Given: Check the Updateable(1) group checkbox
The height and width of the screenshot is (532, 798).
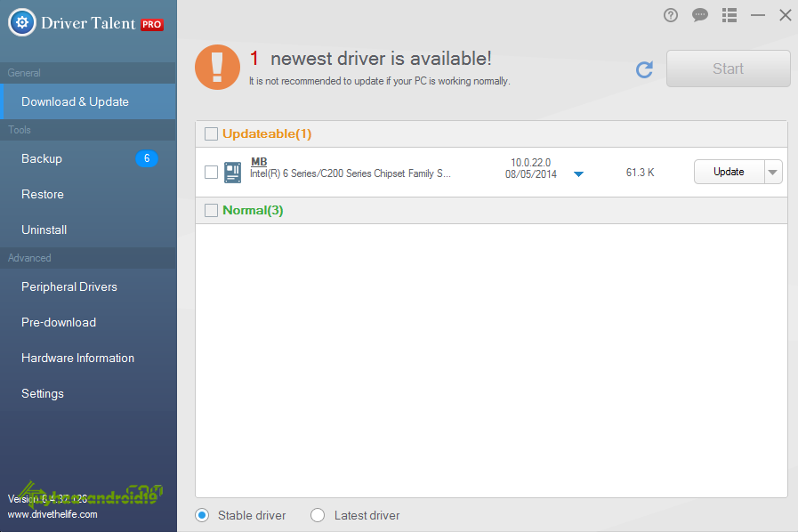Looking at the screenshot, I should 211,133.
